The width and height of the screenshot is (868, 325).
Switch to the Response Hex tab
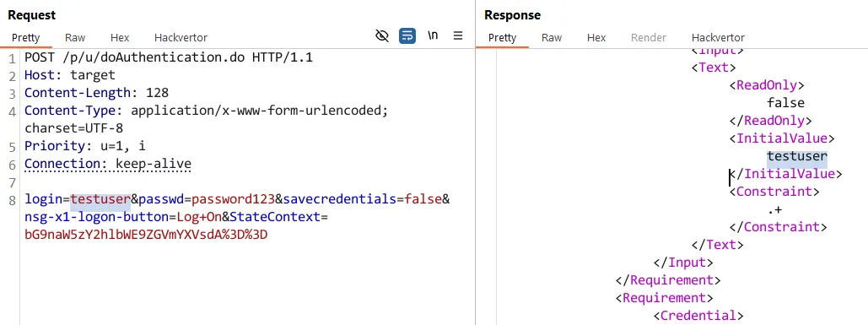[596, 38]
